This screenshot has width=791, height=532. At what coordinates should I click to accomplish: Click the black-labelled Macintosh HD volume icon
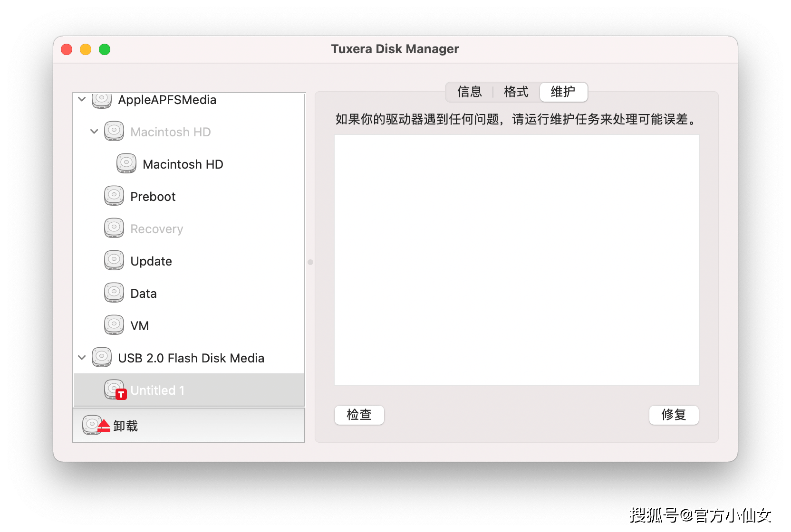coord(126,164)
